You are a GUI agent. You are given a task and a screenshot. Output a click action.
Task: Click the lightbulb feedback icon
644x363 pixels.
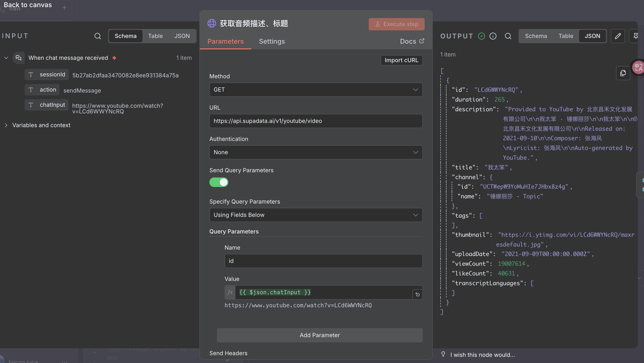coord(443,354)
